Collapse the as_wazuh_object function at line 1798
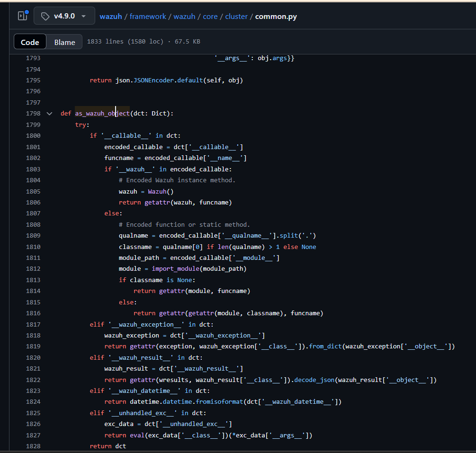 point(49,114)
